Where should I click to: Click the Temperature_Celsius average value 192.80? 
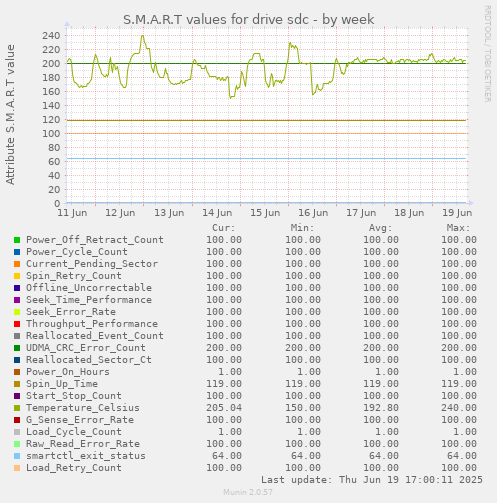click(381, 408)
